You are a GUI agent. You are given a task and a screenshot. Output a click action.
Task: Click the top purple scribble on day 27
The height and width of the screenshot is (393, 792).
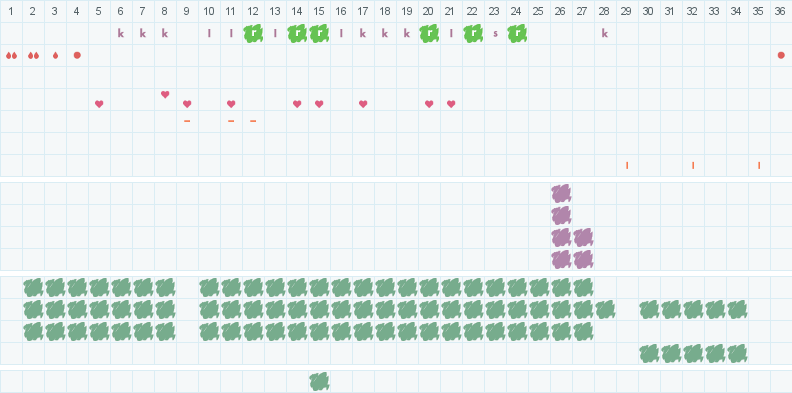coord(583,237)
